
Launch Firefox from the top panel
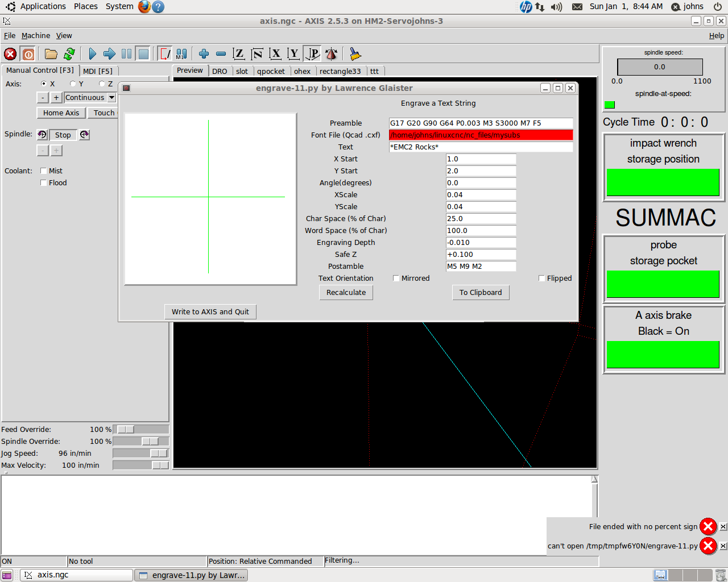pyautogui.click(x=144, y=7)
